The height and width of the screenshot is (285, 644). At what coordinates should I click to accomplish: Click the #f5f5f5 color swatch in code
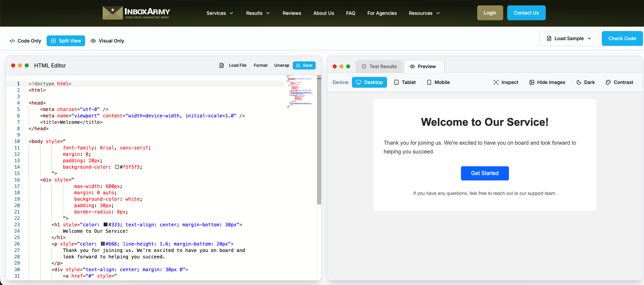[x=117, y=167]
